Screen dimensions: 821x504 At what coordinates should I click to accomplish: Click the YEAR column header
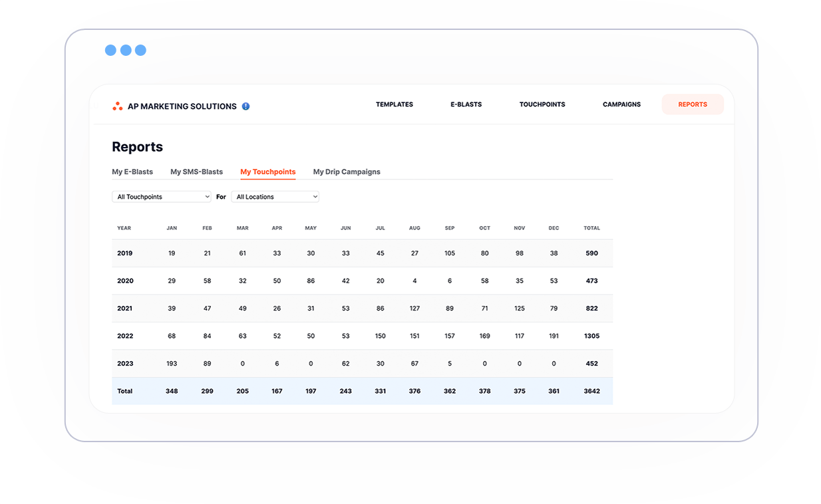124,228
